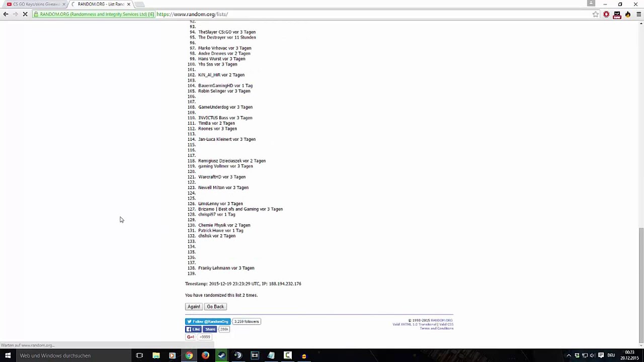644x362 pixels.
Task: Open the network status tray icon
Action: coord(585,355)
